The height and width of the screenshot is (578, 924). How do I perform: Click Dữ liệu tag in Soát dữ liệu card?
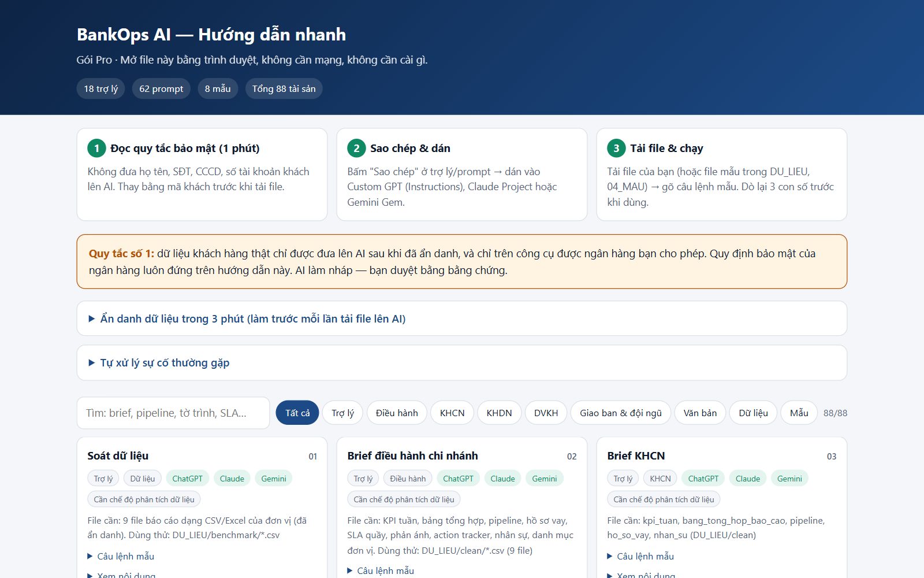click(142, 479)
